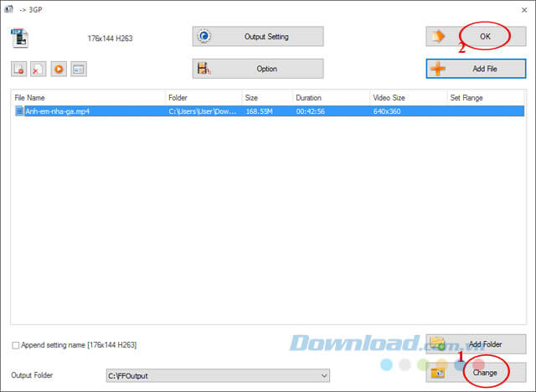The height and width of the screenshot is (392, 536).
Task: Click the orange play file icon
Action: [x=59, y=69]
